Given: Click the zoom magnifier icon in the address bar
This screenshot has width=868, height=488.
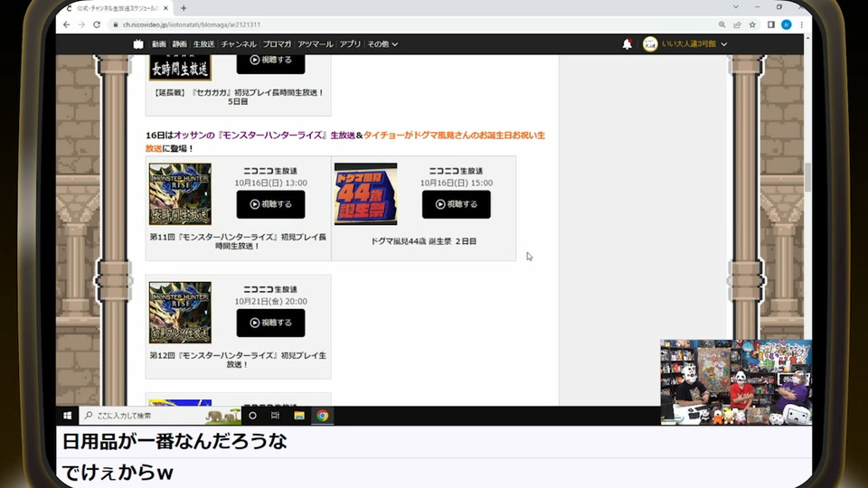Looking at the screenshot, I should tap(722, 25).
